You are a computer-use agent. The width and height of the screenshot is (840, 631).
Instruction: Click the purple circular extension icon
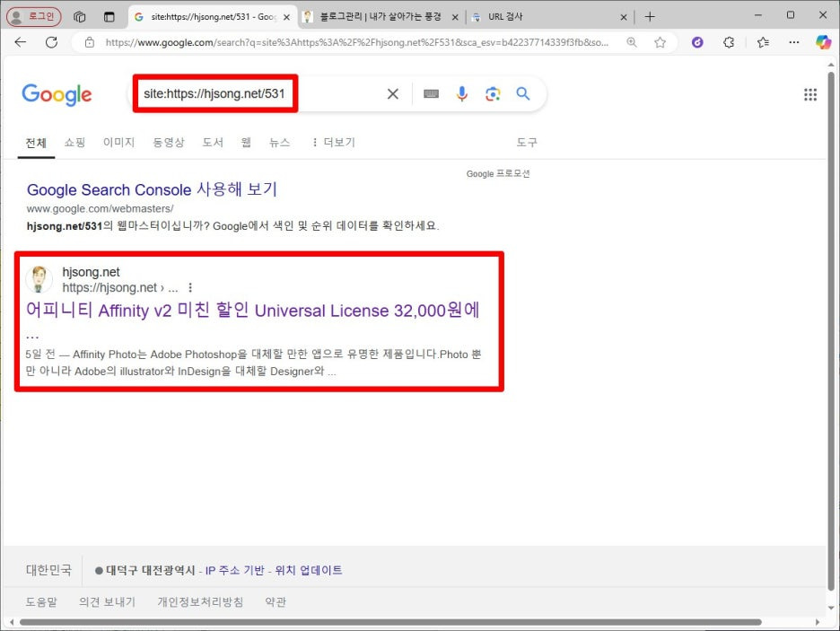pyautogui.click(x=697, y=42)
